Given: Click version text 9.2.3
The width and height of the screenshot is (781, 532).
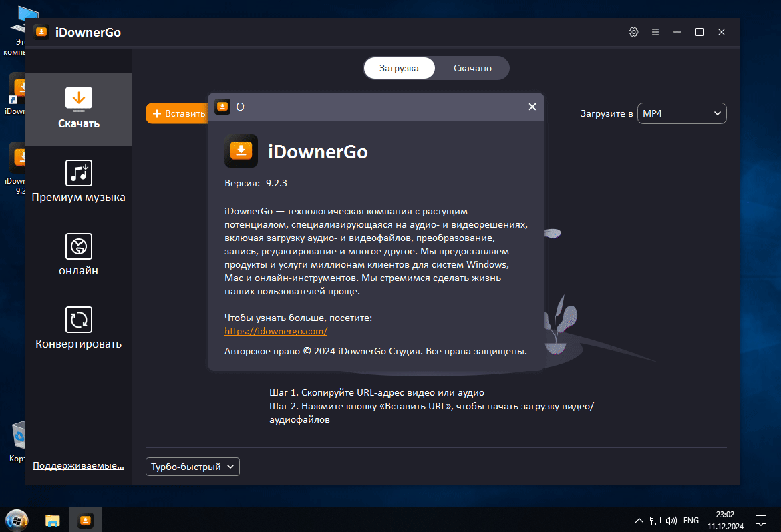Looking at the screenshot, I should tap(277, 183).
